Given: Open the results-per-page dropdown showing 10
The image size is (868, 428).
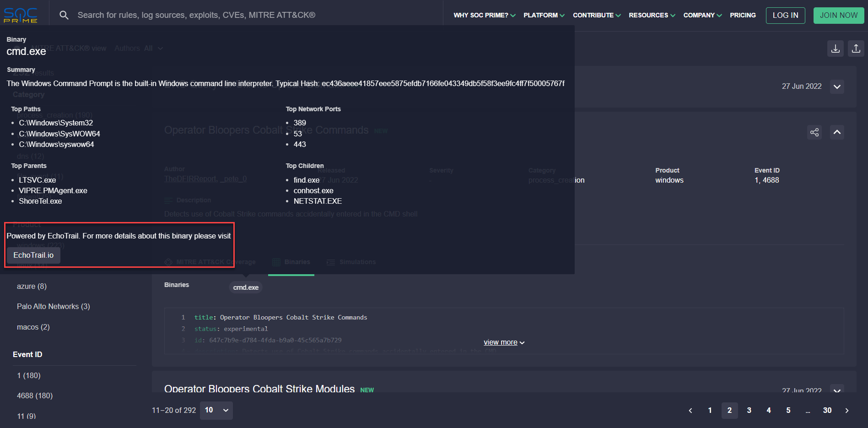Looking at the screenshot, I should [x=216, y=410].
